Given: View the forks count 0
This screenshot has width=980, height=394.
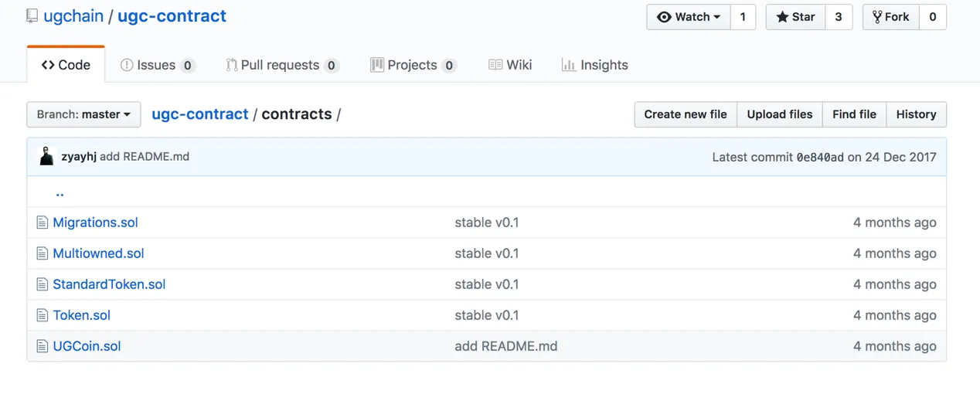Looking at the screenshot, I should tap(933, 17).
